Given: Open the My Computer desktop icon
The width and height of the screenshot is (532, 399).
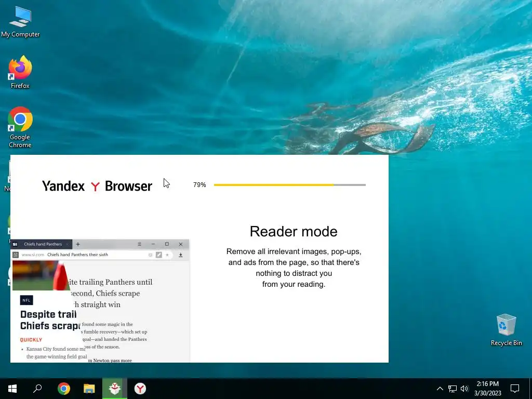Looking at the screenshot, I should tap(20, 22).
